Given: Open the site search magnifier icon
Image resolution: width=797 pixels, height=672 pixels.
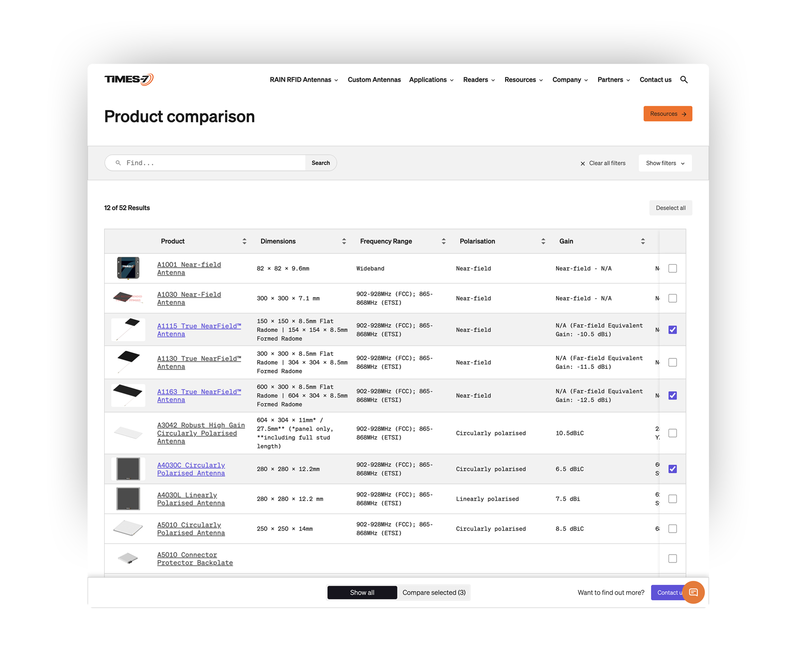Looking at the screenshot, I should click(x=684, y=80).
